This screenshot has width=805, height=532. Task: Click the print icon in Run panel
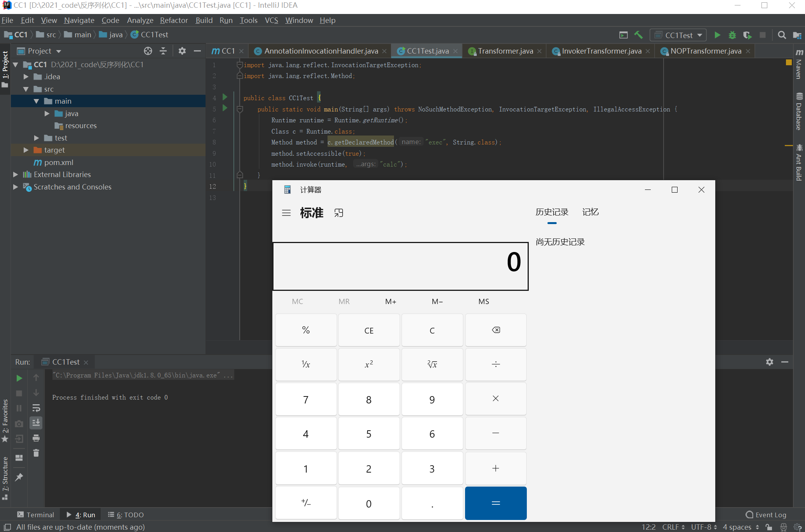pos(36,438)
